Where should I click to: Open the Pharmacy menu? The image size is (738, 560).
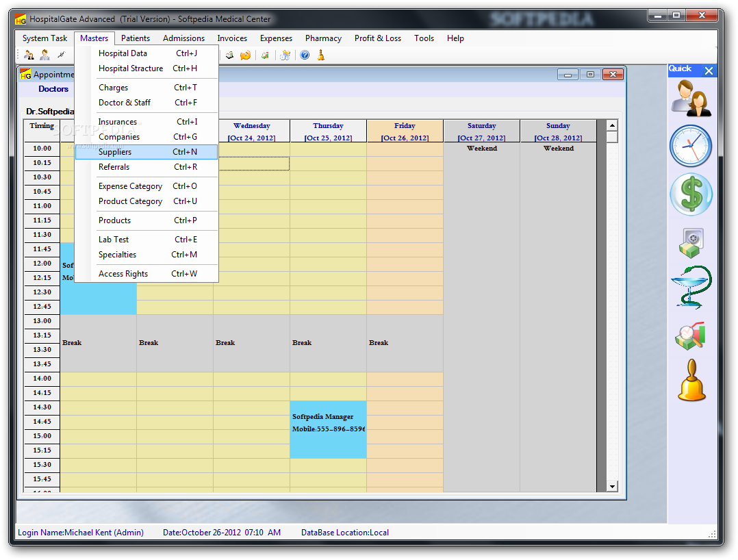point(323,38)
